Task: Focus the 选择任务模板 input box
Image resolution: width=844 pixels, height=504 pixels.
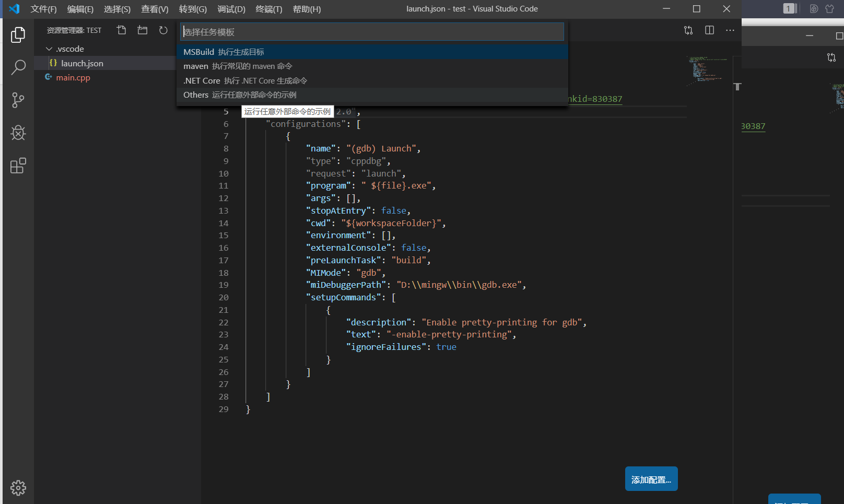Action: 372,32
